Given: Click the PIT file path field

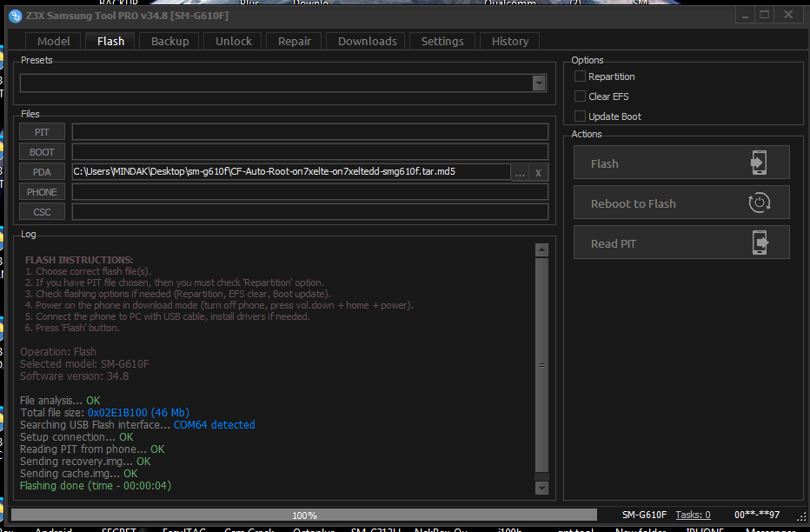Looking at the screenshot, I should point(310,132).
